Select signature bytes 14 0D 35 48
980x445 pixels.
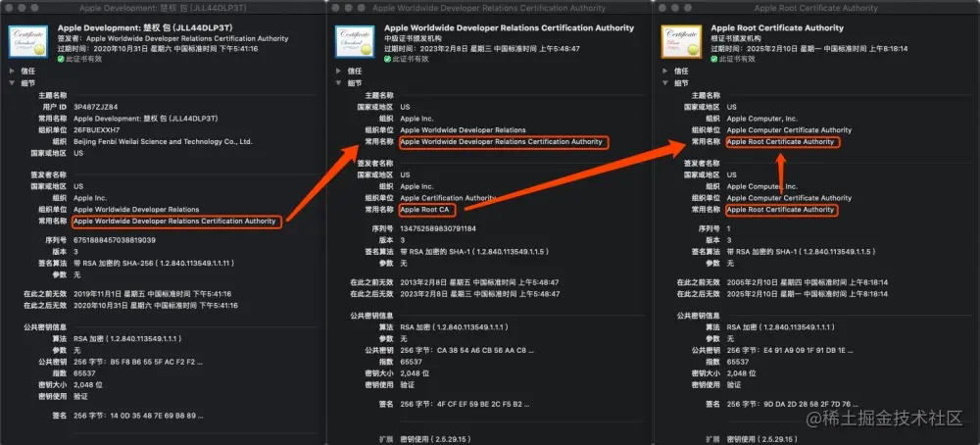click(x=138, y=415)
